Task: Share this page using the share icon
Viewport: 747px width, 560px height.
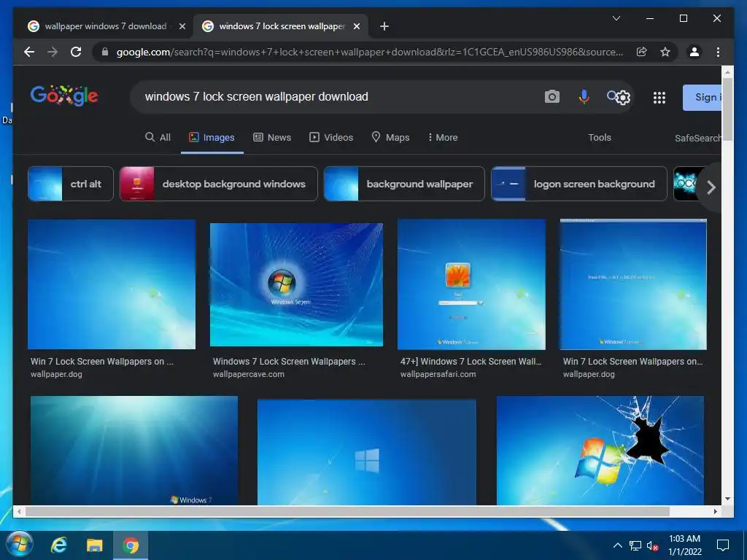Action: tap(642, 52)
